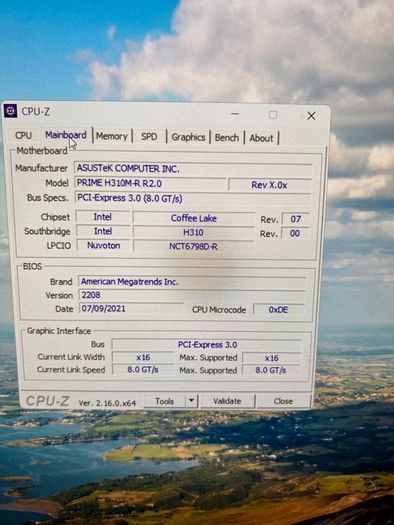
Task: Click the LPCIO NCT6798D-R field
Action: 193,246
